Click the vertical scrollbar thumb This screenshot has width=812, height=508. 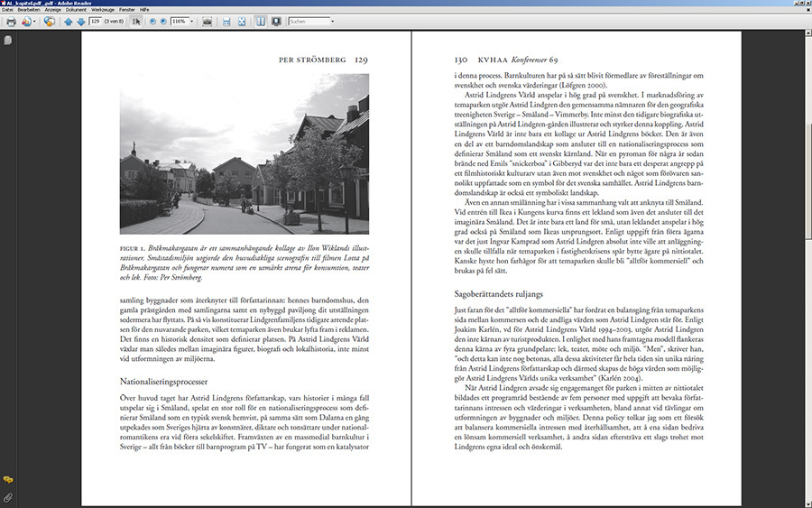point(807,181)
